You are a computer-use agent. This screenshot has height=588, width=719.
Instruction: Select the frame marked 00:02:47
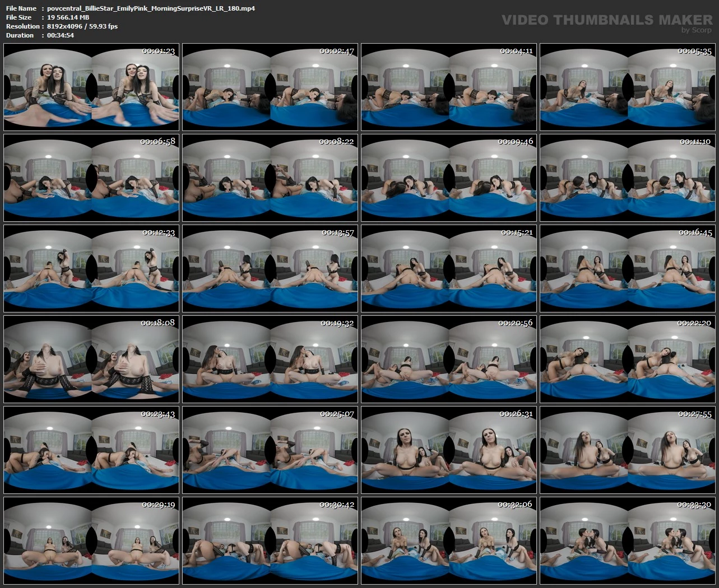270,87
